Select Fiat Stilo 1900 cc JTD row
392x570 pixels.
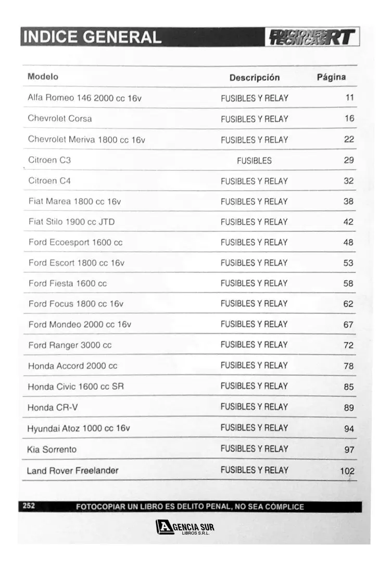pyautogui.click(x=190, y=221)
